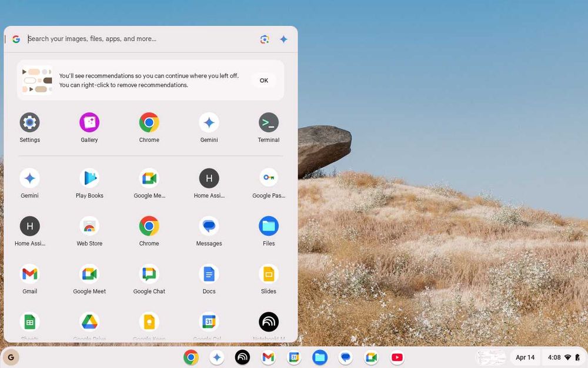
Task: Open Messages in the launcher grid
Action: point(209,226)
